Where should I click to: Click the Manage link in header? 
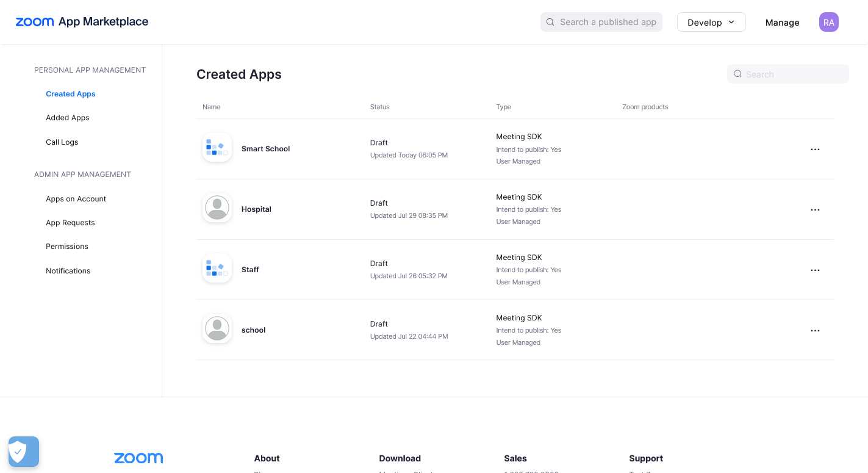tap(782, 23)
